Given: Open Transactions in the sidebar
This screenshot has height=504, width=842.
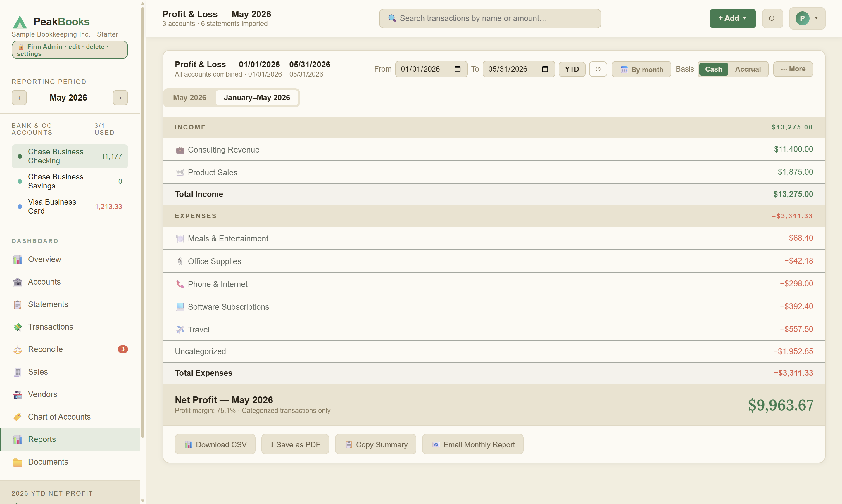Looking at the screenshot, I should click(70, 327).
